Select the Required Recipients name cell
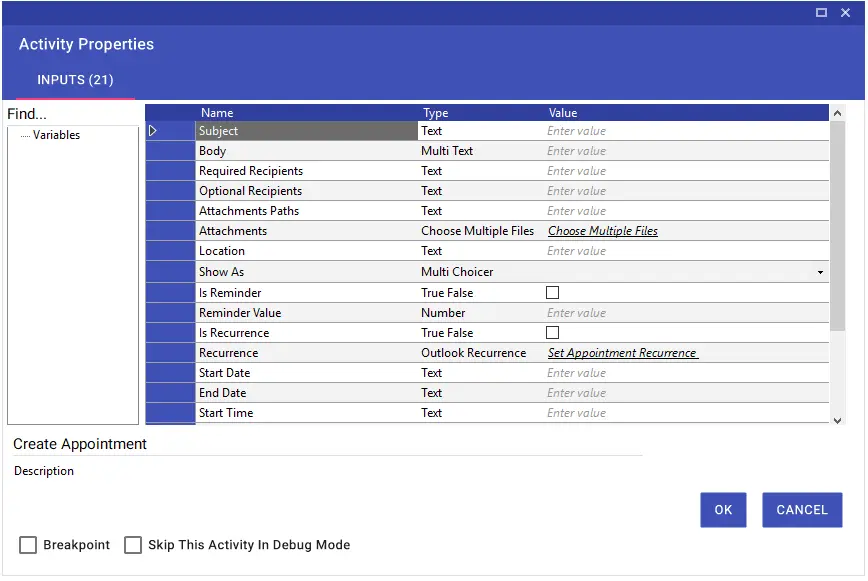The width and height of the screenshot is (868, 581). point(307,171)
